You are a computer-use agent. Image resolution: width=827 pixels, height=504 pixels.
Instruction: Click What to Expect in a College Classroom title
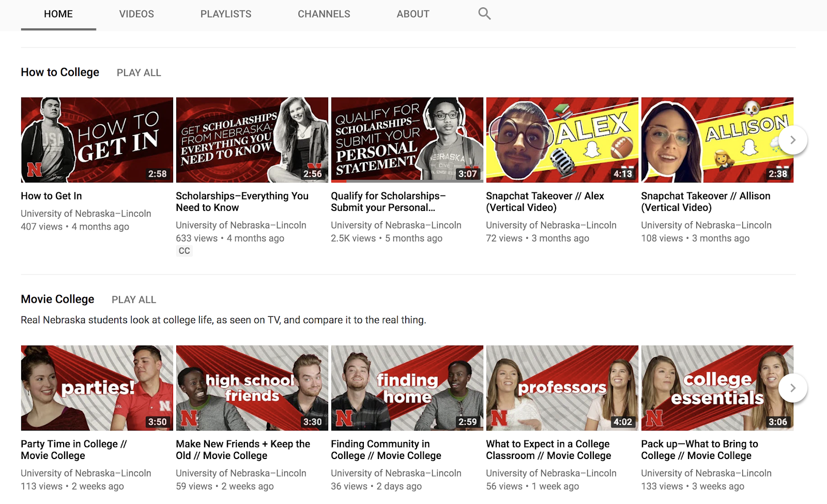click(x=548, y=450)
